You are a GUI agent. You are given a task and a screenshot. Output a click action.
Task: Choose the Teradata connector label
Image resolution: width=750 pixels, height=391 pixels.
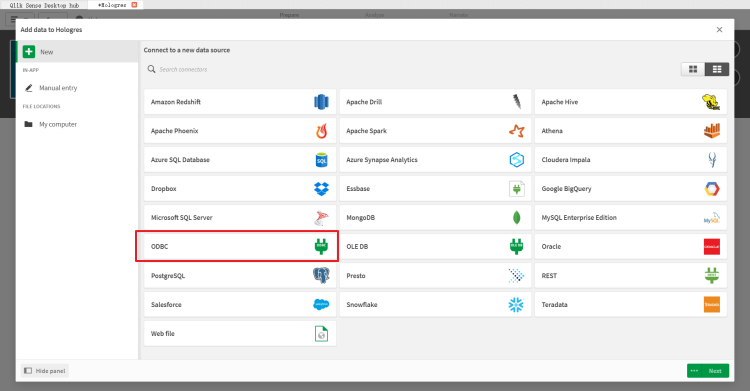[x=554, y=304]
